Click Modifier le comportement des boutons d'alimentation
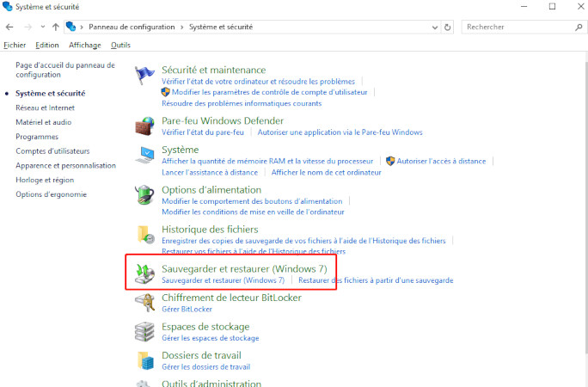The width and height of the screenshot is (588, 387). point(252,201)
